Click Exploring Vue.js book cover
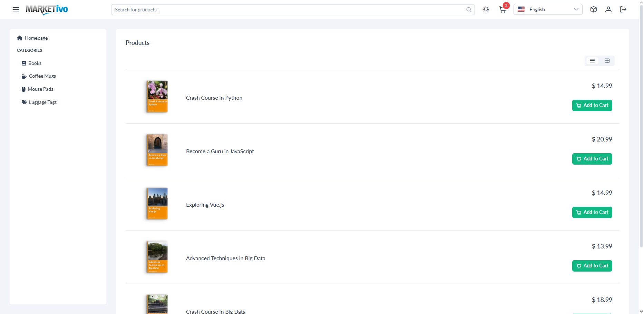Screen dimensions: 644x314 [x=157, y=204]
